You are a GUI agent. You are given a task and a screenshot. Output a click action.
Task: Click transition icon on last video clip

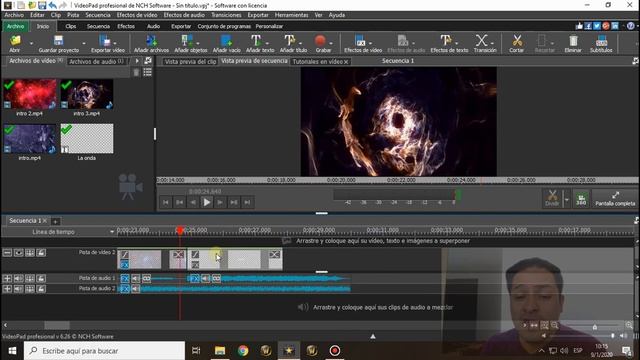tap(274, 255)
